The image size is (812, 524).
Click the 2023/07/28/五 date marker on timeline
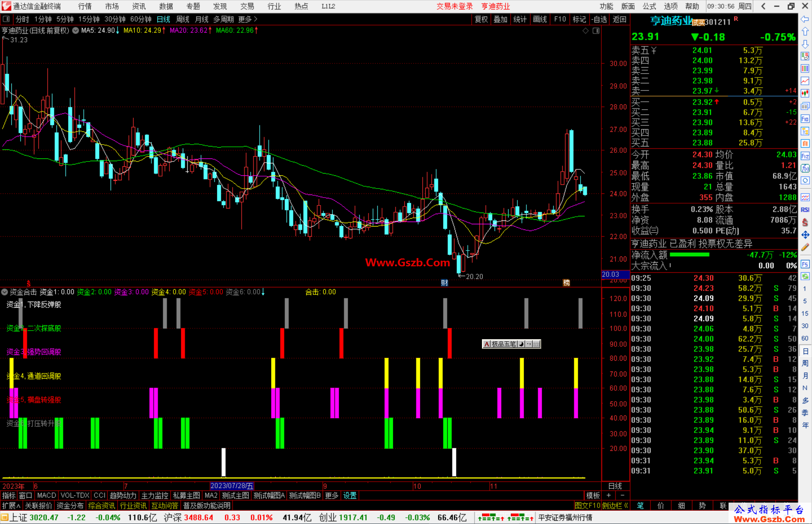click(x=232, y=486)
